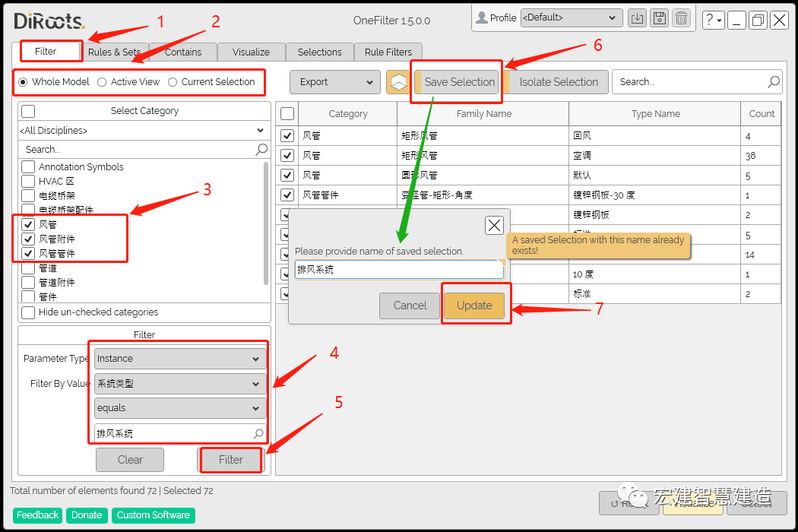The height and width of the screenshot is (532, 798).
Task: Open the Parameter Type Instance dropdown
Action: tap(179, 359)
